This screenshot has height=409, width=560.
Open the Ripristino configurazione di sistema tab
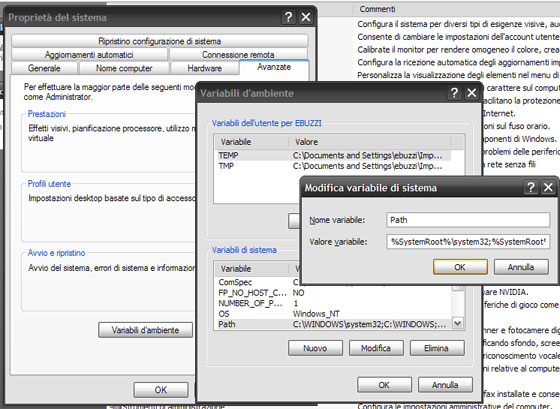pos(160,41)
